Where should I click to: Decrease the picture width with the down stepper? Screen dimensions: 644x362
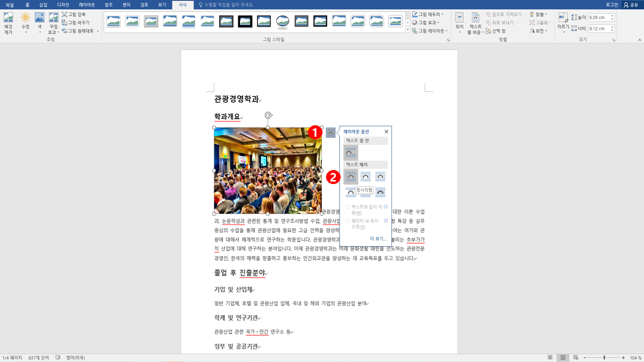(x=612, y=30)
